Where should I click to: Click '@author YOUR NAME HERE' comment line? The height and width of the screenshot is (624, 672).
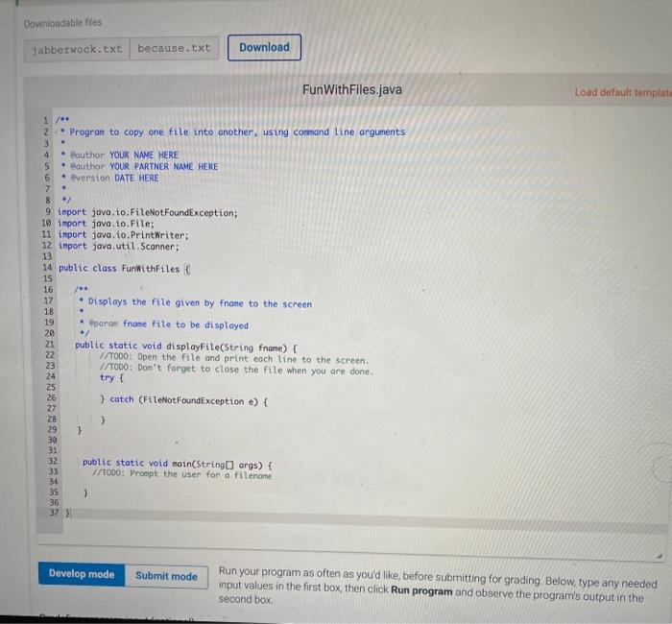[120, 155]
